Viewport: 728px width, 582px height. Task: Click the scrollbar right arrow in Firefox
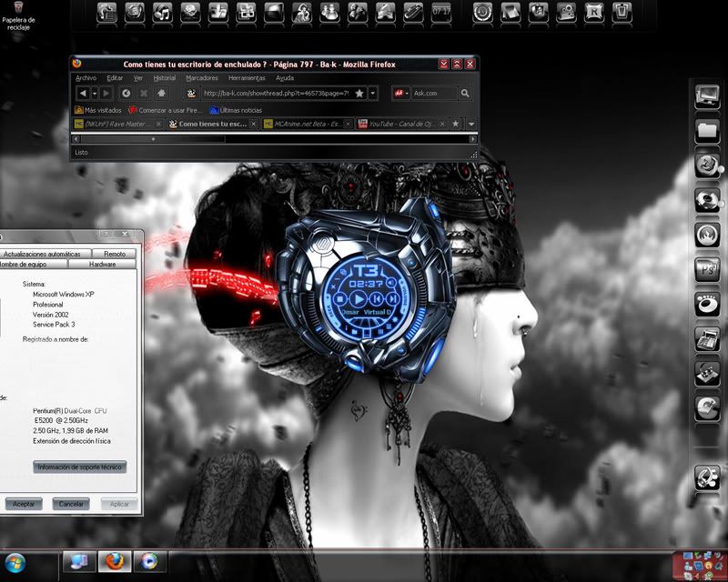(x=472, y=139)
